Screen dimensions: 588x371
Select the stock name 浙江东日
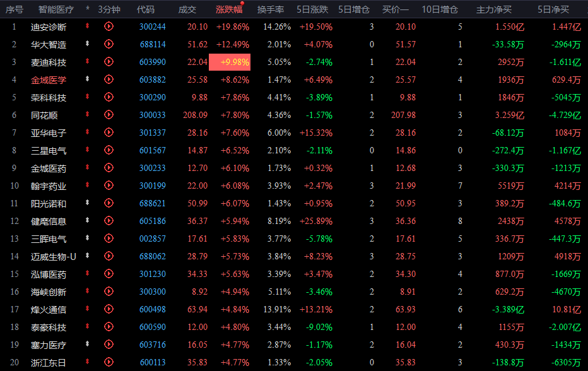(49, 362)
